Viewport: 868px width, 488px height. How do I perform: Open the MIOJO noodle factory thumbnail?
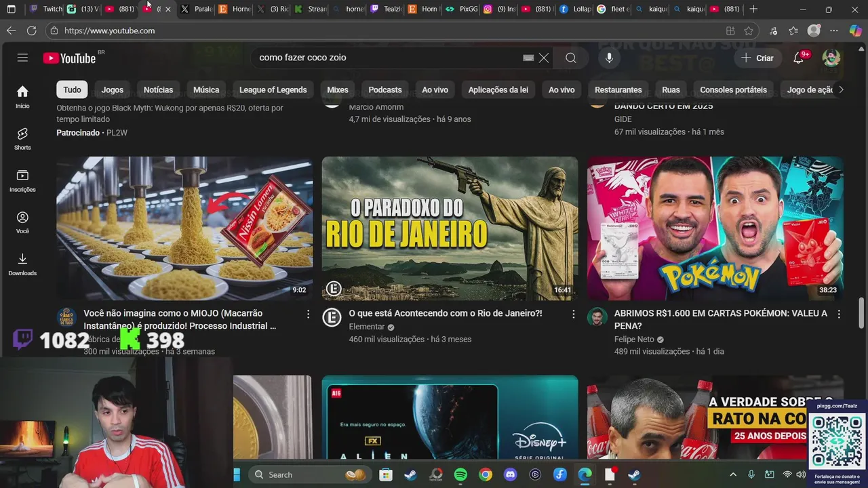184,228
